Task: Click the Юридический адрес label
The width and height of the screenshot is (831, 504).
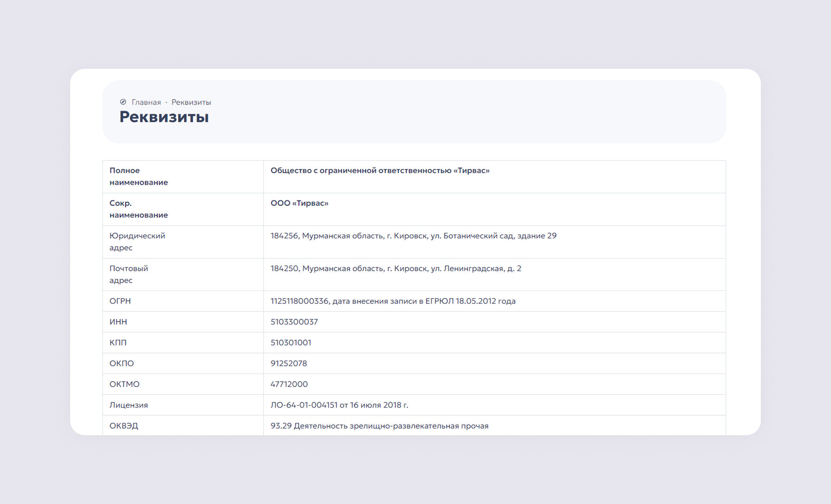Action: 137,242
